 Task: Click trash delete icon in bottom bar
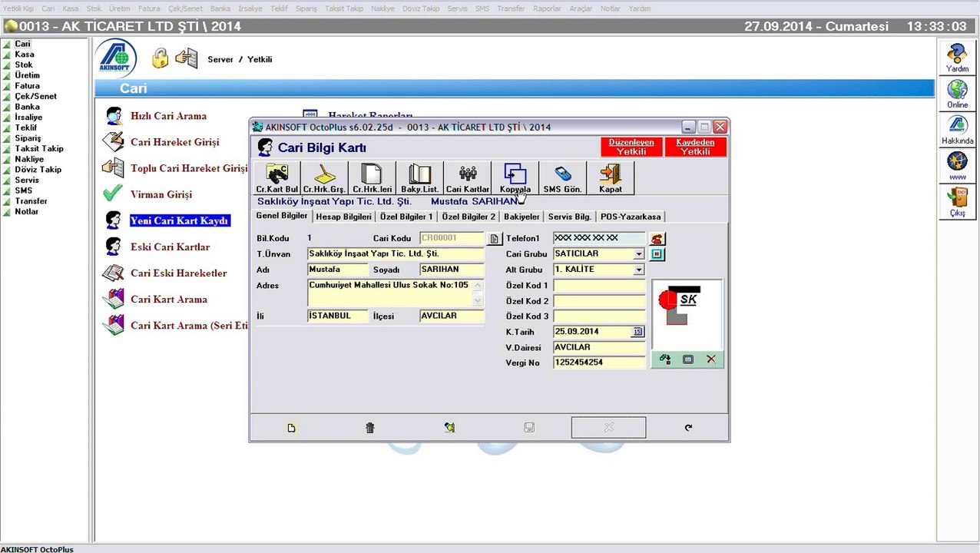click(370, 428)
